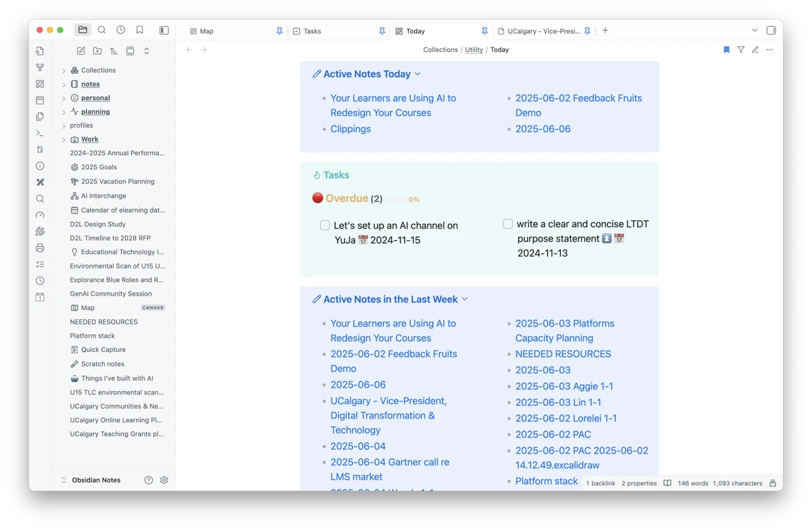Collapse the Active Notes Today section
812x529 pixels.
pos(418,74)
